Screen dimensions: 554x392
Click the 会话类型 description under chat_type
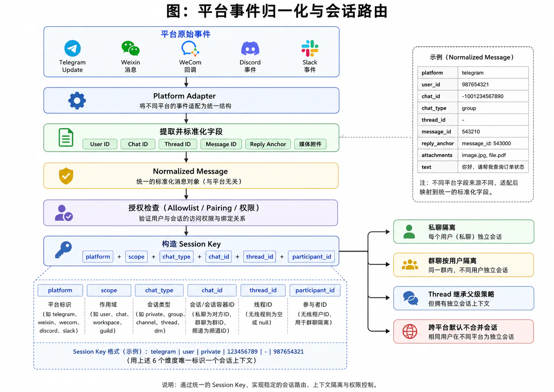click(x=159, y=305)
